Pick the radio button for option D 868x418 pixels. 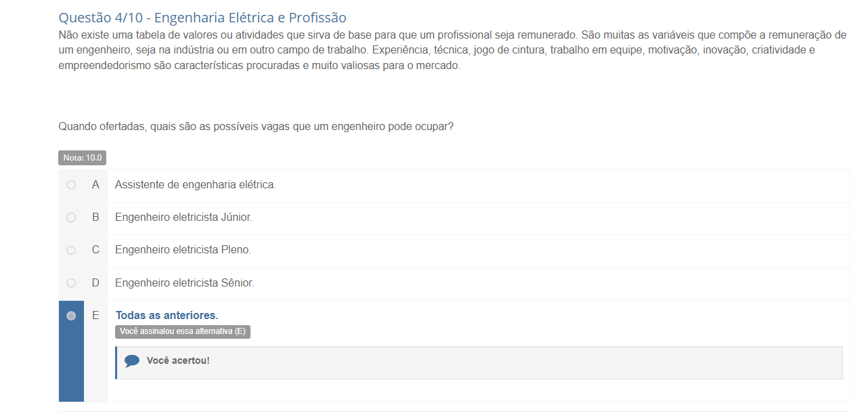pyautogui.click(x=71, y=283)
